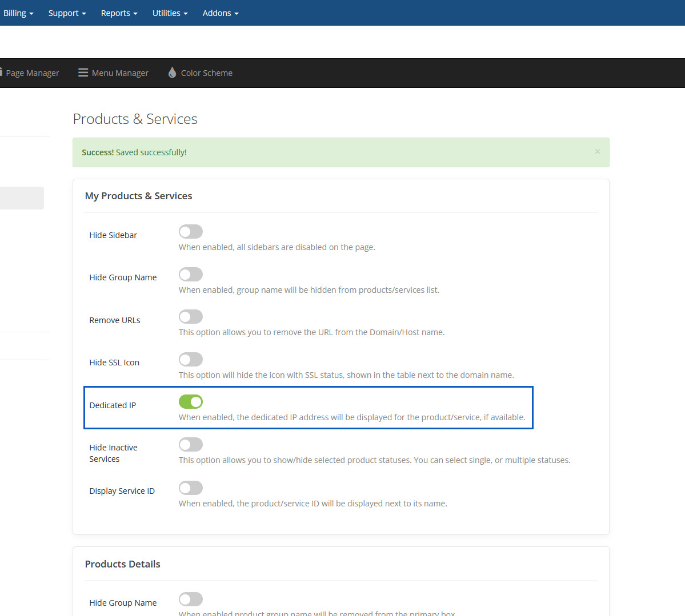Toggle Hide Group Name under Products Details
This screenshot has width=685, height=616.
point(191,599)
